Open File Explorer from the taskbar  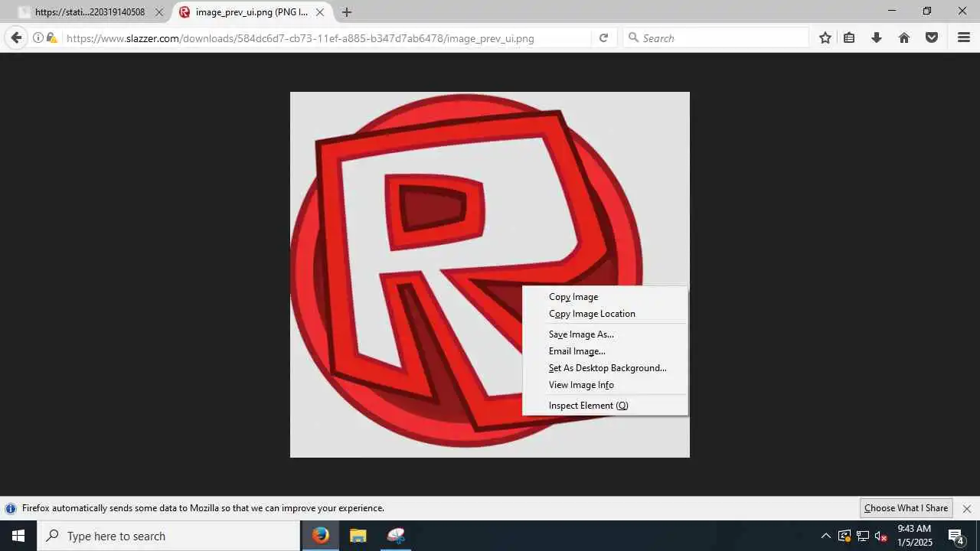(358, 536)
